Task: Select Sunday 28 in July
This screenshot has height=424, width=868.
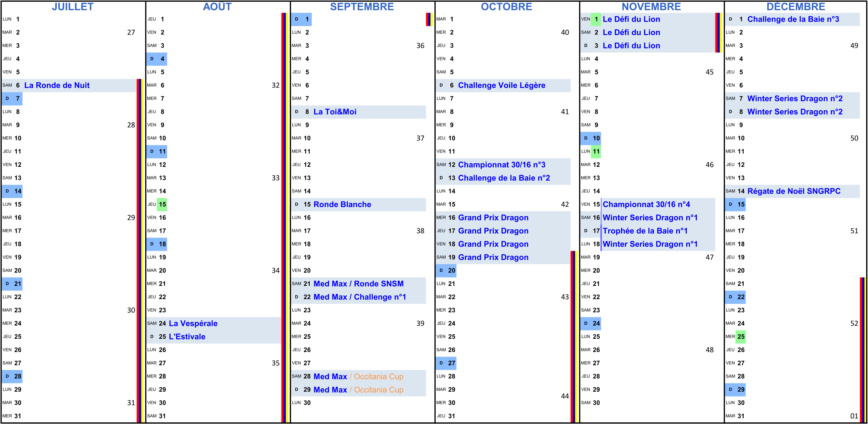Action: pos(12,376)
